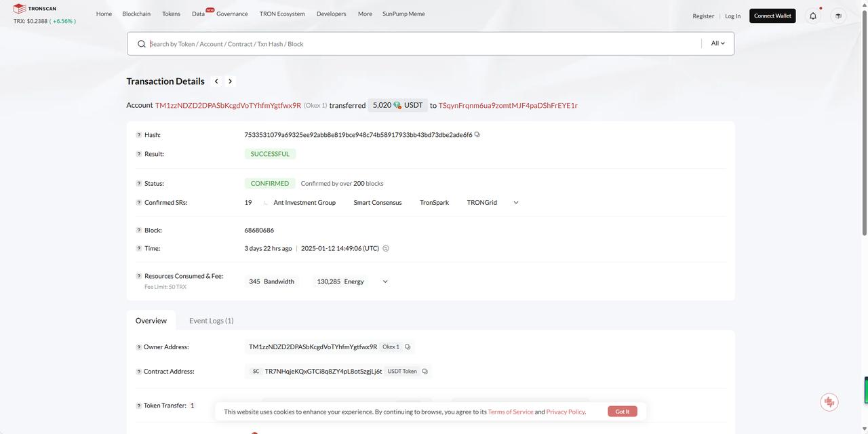Click the help icon next to Status
The width and height of the screenshot is (868, 434).
[139, 184]
